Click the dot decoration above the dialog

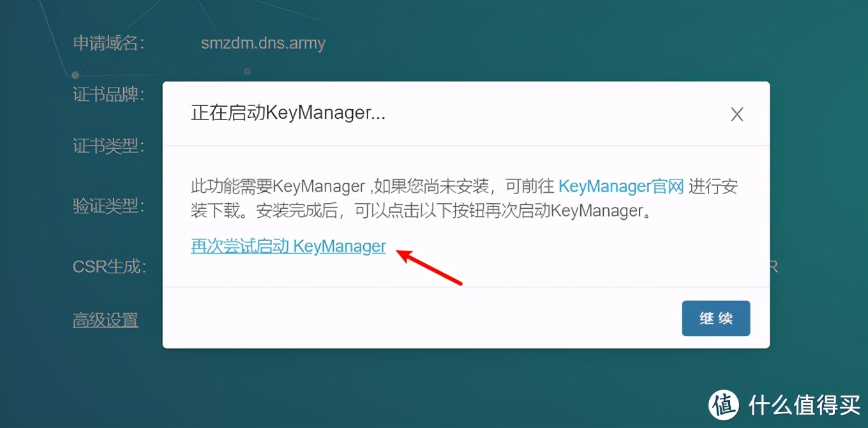tap(247, 72)
